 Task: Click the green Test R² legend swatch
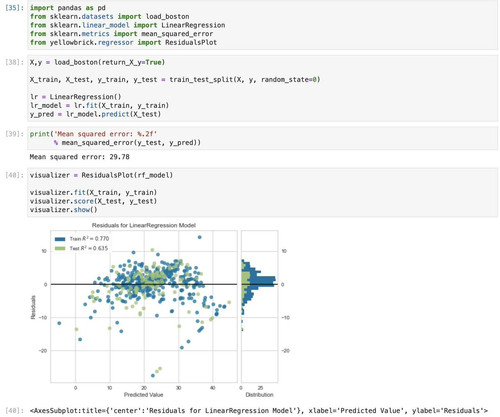pos(60,249)
